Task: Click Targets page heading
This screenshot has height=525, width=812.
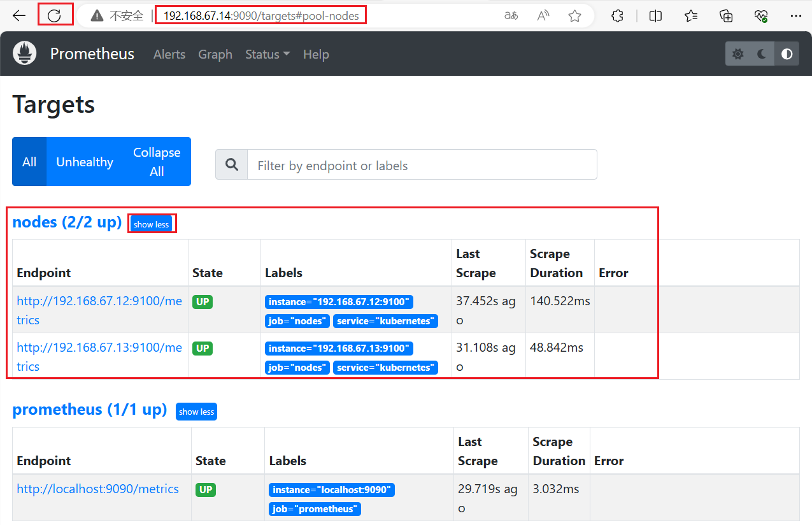Action: [53, 104]
